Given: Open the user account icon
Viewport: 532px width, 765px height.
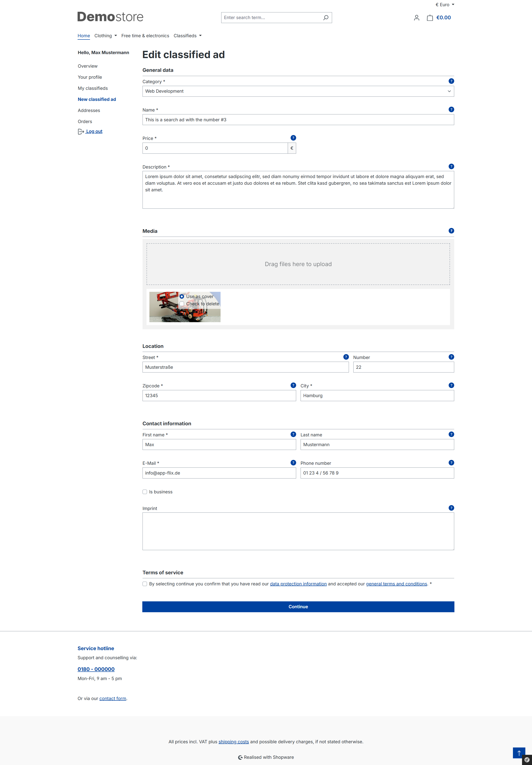Looking at the screenshot, I should click(x=417, y=18).
